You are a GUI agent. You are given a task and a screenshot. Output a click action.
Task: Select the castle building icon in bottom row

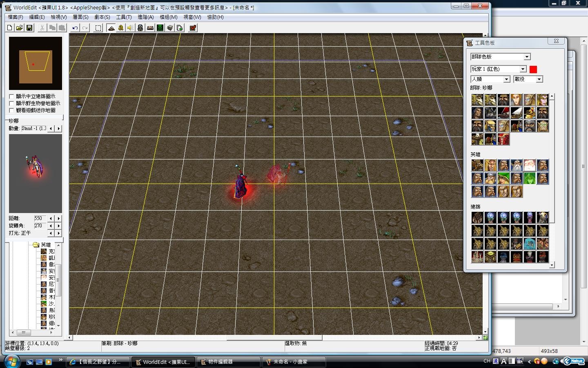point(477,257)
